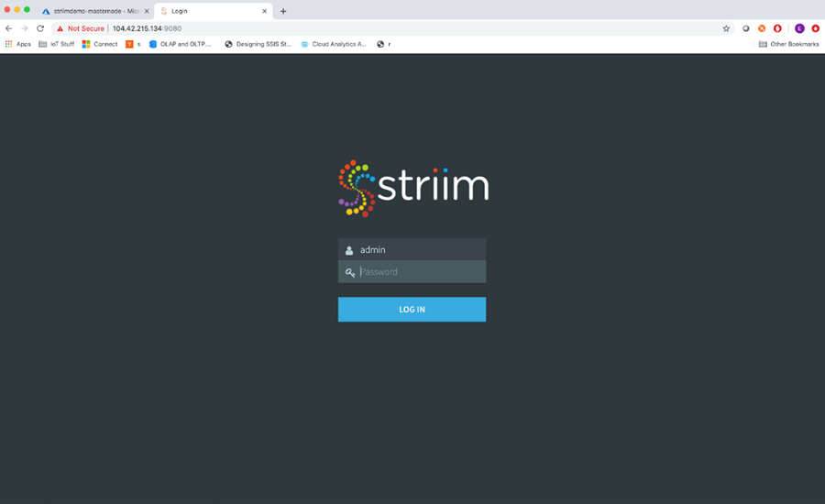Click the key icon beside Password
The image size is (825, 504).
(x=350, y=272)
